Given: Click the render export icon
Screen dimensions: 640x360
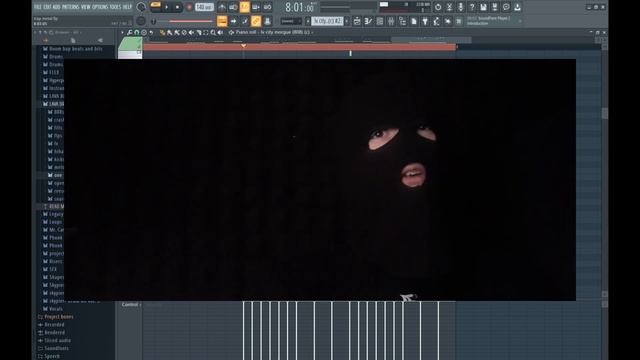Looking at the screenshot, I should (x=495, y=7).
